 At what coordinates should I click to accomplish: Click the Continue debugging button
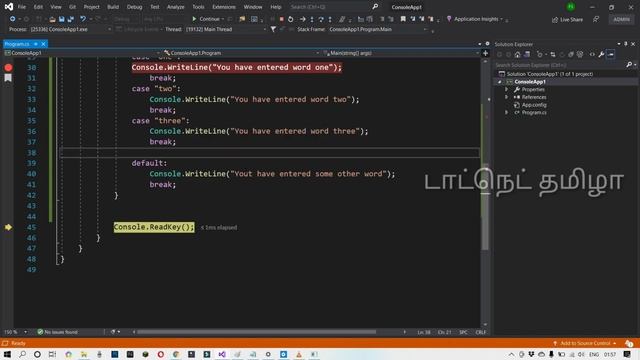(206, 19)
